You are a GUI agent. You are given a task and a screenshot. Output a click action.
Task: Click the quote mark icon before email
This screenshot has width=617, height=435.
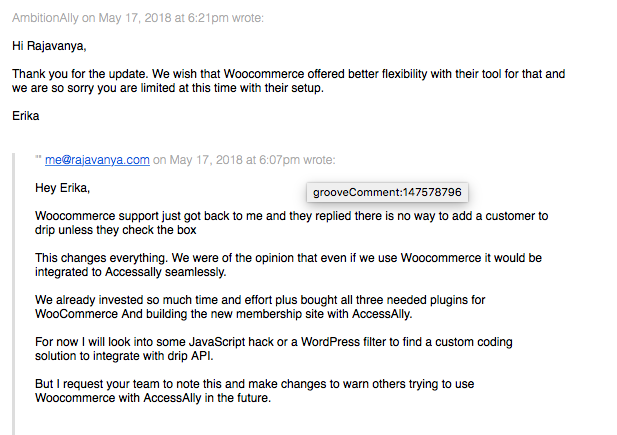[x=38, y=158]
